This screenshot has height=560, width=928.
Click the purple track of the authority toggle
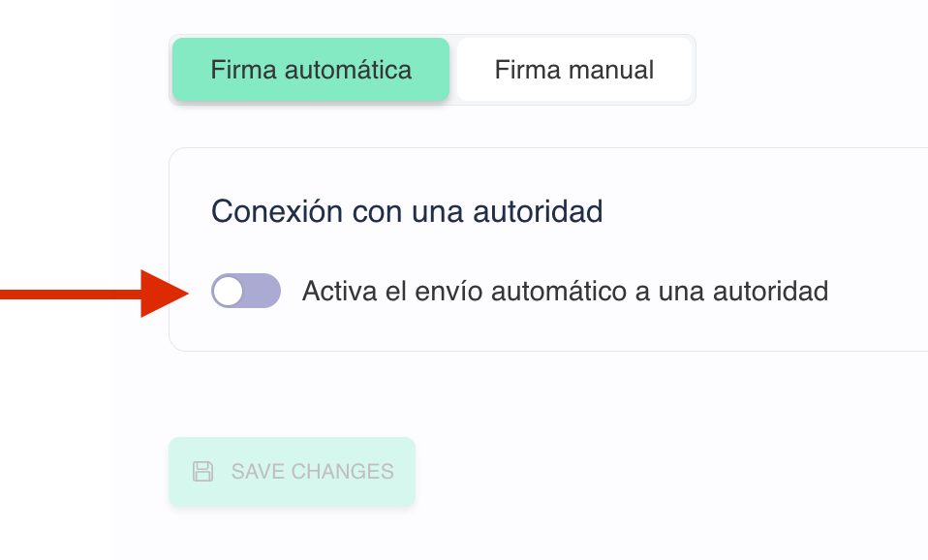coord(262,291)
